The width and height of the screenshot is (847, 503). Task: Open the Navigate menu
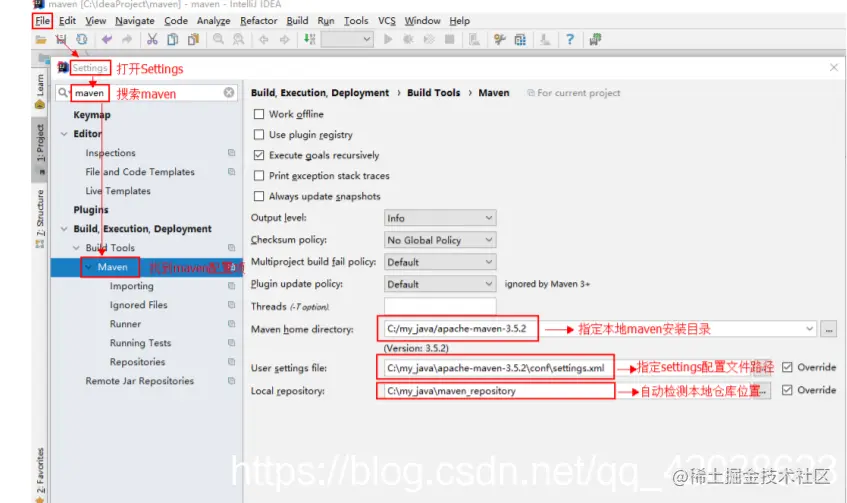point(135,21)
